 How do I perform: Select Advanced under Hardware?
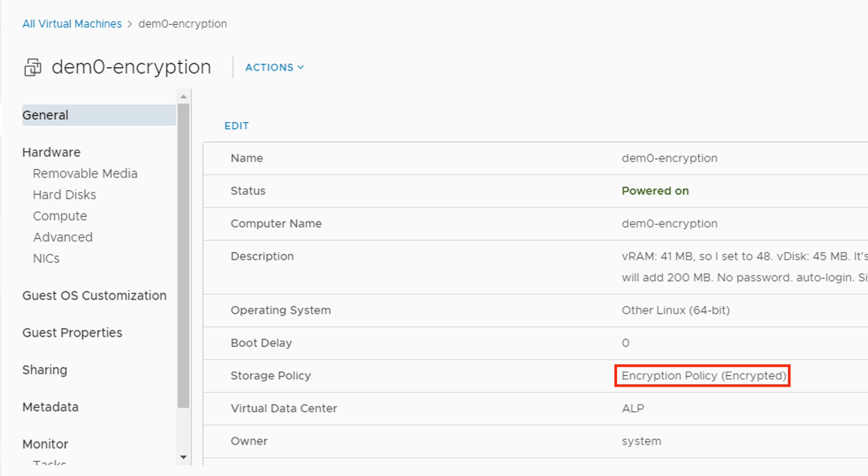click(x=62, y=237)
